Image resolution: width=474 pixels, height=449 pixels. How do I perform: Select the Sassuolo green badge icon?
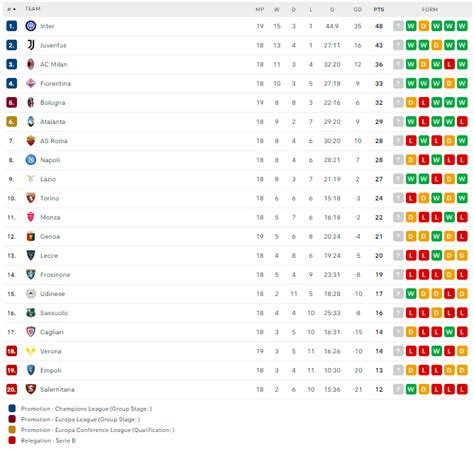tap(31, 313)
